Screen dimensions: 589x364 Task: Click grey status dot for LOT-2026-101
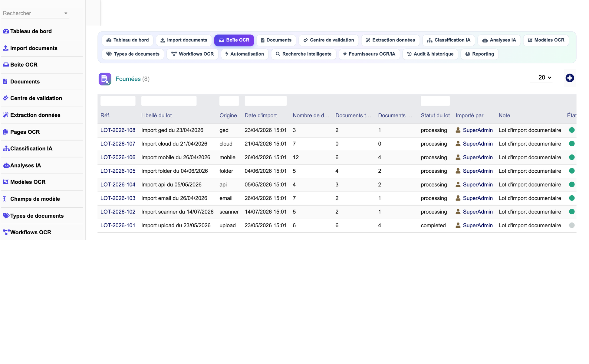coord(572,226)
